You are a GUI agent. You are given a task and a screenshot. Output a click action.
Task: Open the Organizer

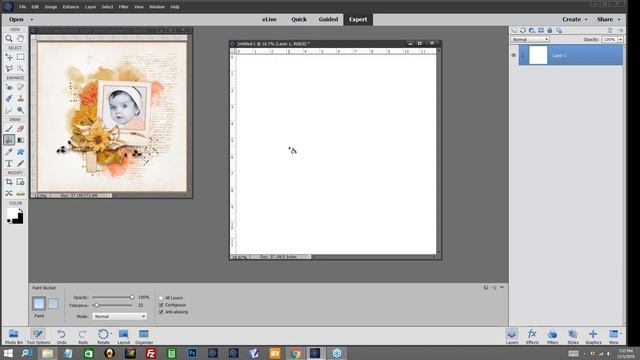tap(144, 336)
